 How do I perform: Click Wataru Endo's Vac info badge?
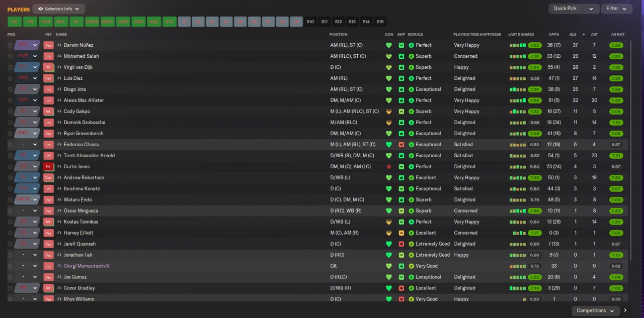click(x=48, y=200)
